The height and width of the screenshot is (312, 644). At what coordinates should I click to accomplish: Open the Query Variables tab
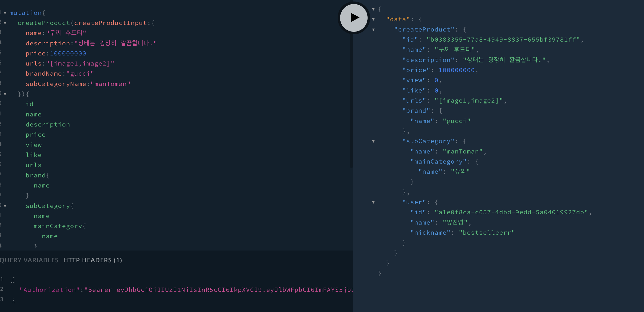point(29,260)
